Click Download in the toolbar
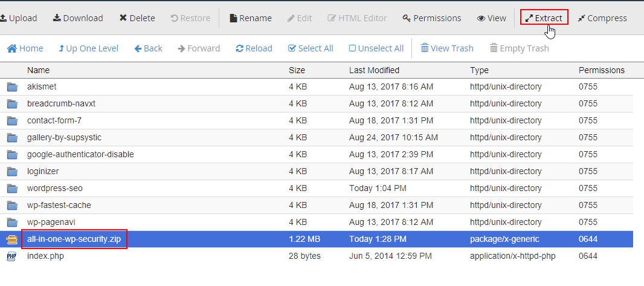Viewport: 644px width, 286px height. [x=78, y=18]
